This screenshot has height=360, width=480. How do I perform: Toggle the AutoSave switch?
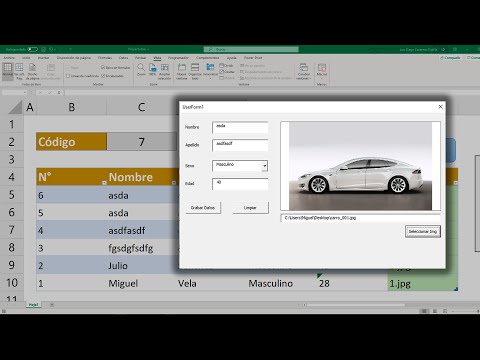click(x=33, y=49)
